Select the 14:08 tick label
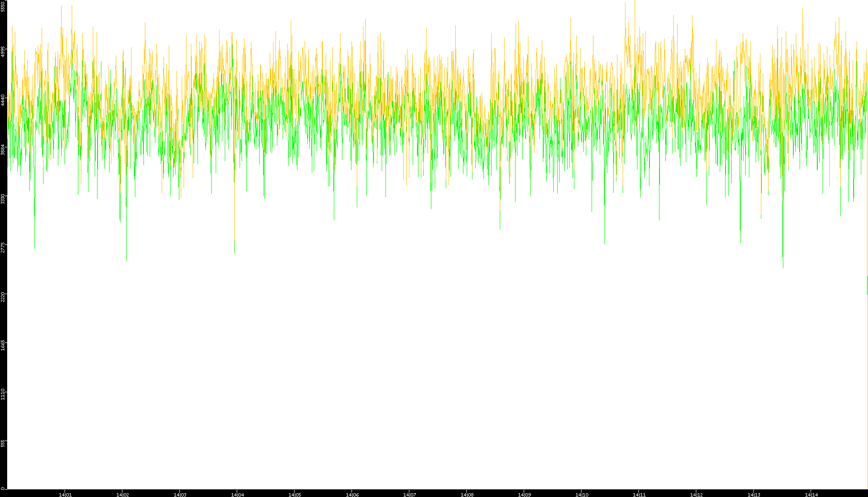This screenshot has height=497, width=868. (467, 495)
